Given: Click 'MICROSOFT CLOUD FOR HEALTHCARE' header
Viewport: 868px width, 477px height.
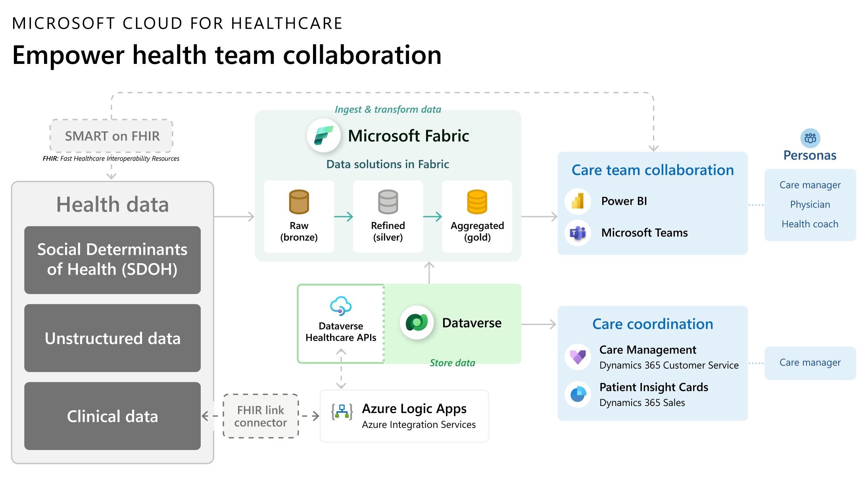Looking at the screenshot, I should coord(177,23).
